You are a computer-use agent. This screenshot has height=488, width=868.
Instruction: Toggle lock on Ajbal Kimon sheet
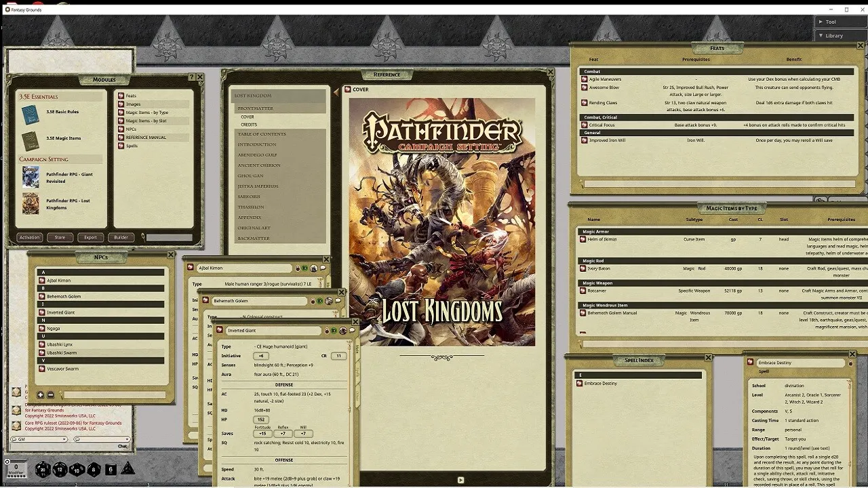coord(298,268)
